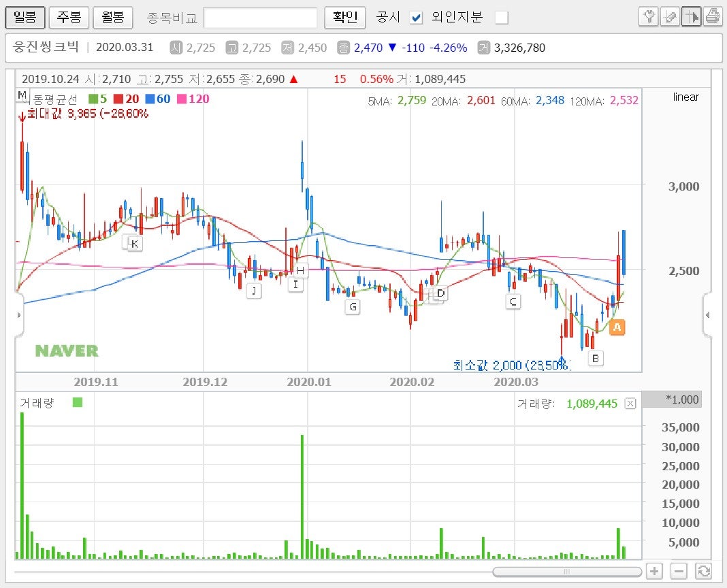Activate the crosshair cursor tool
Image resolution: width=727 pixels, height=588 pixels.
click(x=692, y=17)
